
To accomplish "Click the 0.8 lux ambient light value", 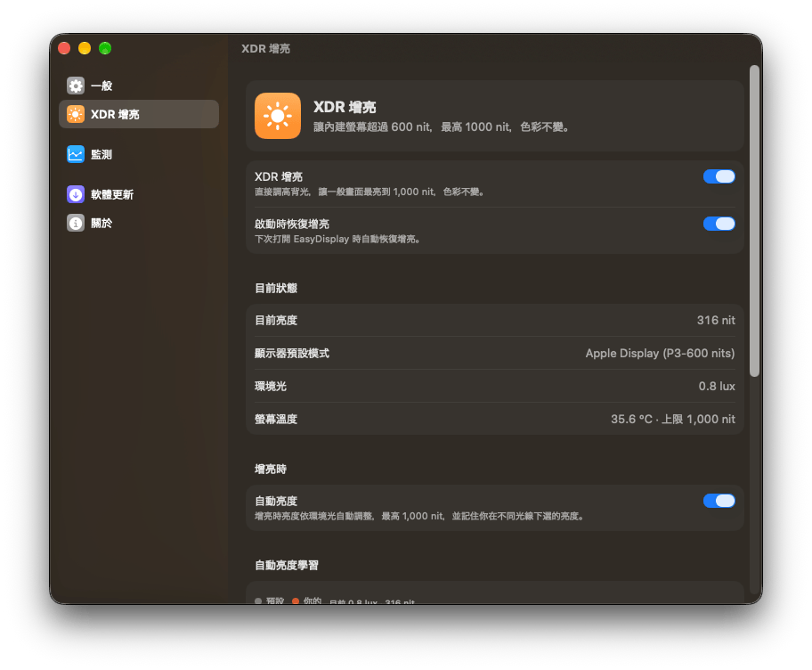I will point(717,386).
